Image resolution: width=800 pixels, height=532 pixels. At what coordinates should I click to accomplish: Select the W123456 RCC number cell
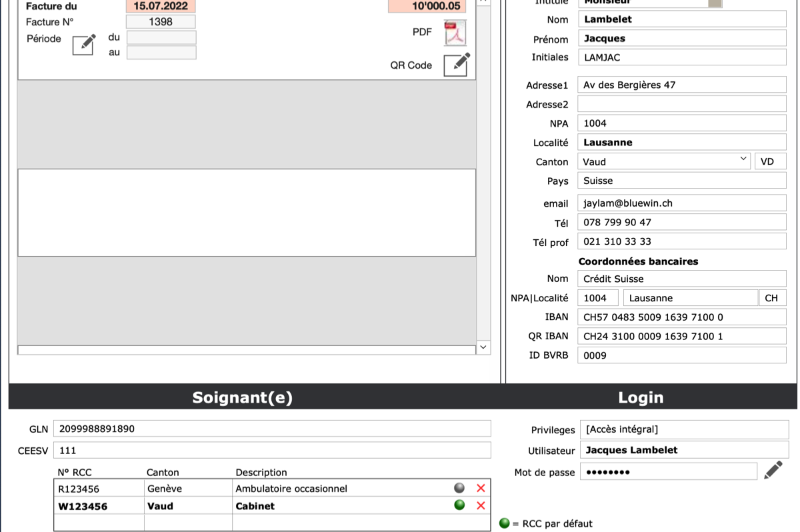pos(99,506)
